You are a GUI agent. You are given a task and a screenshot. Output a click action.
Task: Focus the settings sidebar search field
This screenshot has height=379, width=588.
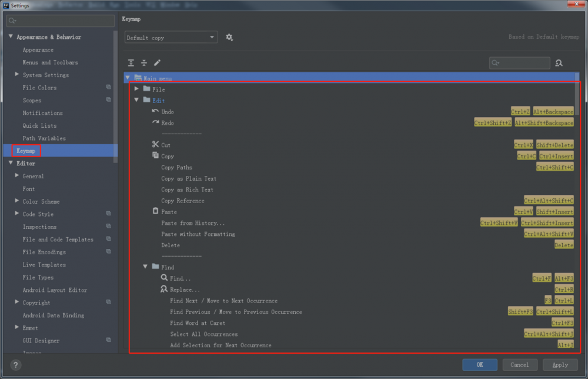(x=61, y=21)
